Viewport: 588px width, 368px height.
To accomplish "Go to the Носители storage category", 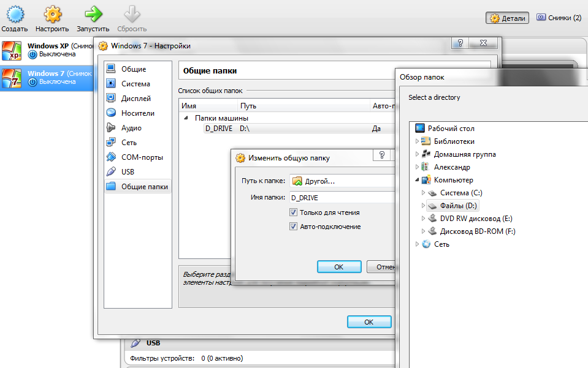I will pyautogui.click(x=137, y=113).
